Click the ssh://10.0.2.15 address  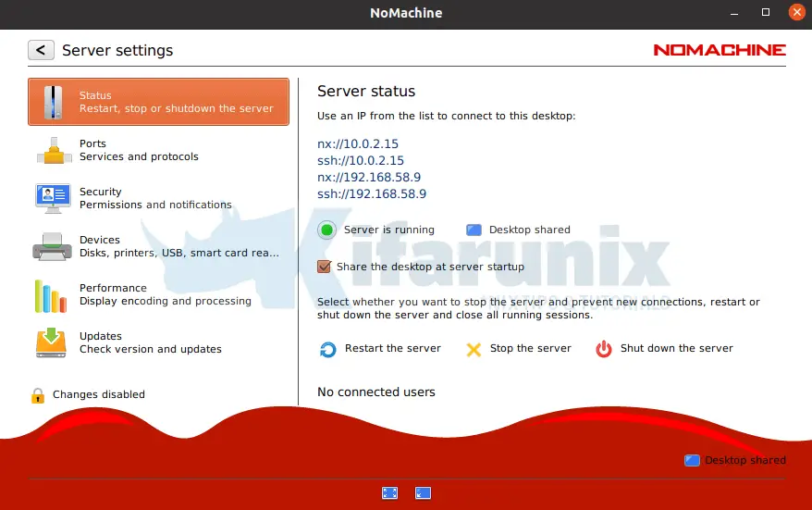coord(361,161)
